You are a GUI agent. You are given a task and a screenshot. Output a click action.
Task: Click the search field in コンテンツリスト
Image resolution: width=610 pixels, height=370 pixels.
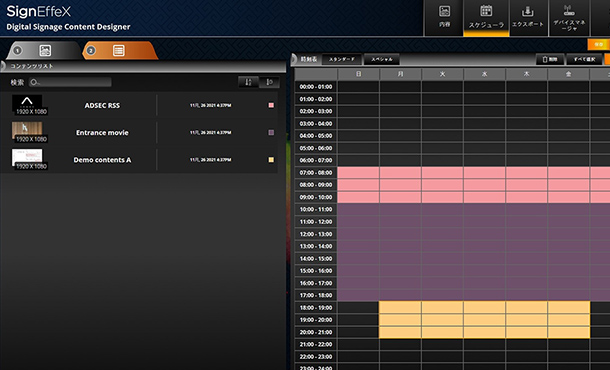point(70,82)
